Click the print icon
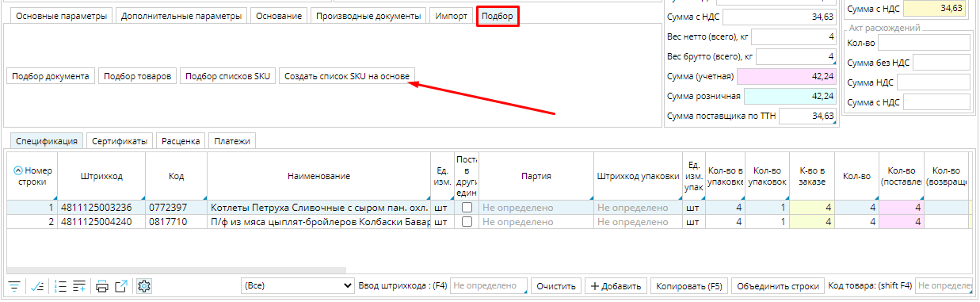980x302 pixels. (x=102, y=286)
